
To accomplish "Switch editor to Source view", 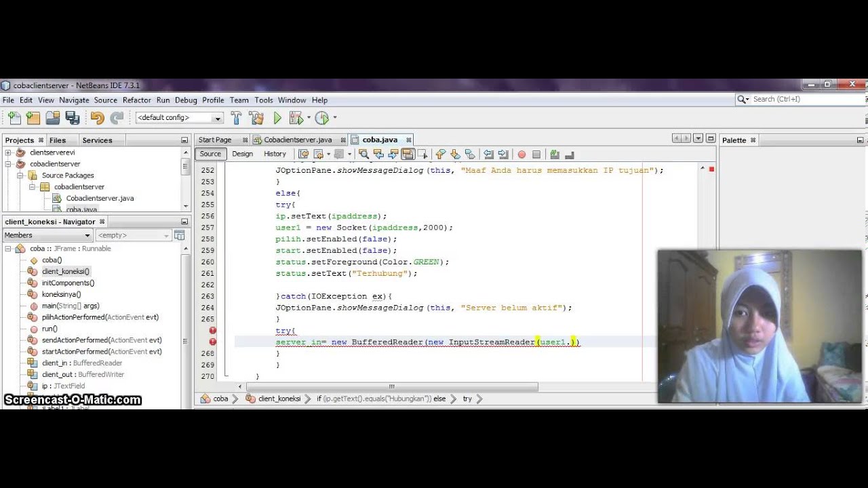I will [210, 154].
